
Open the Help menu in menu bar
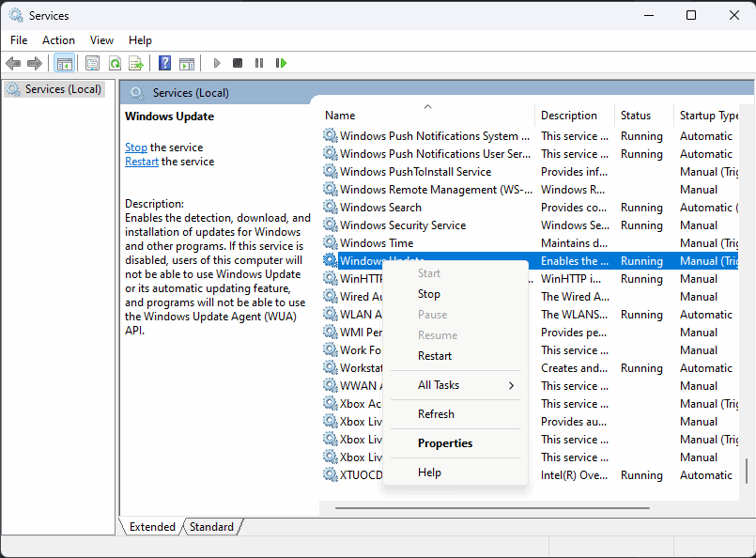coord(140,40)
